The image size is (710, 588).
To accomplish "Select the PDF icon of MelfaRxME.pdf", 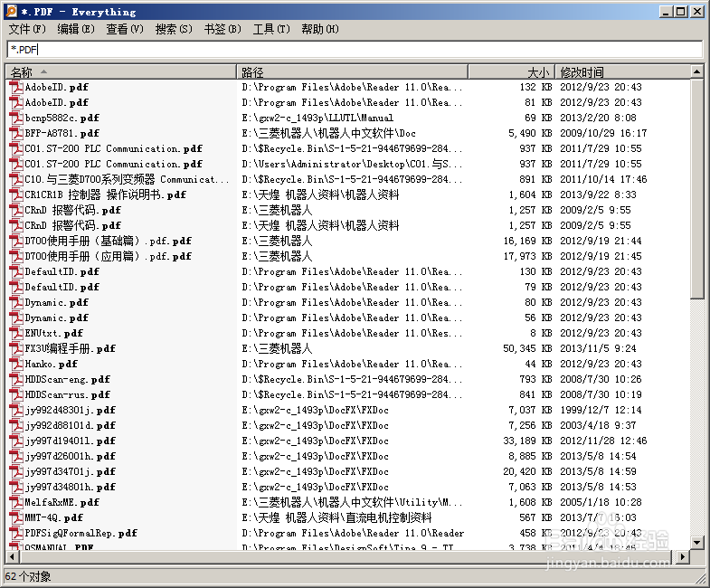I will pyautogui.click(x=16, y=503).
